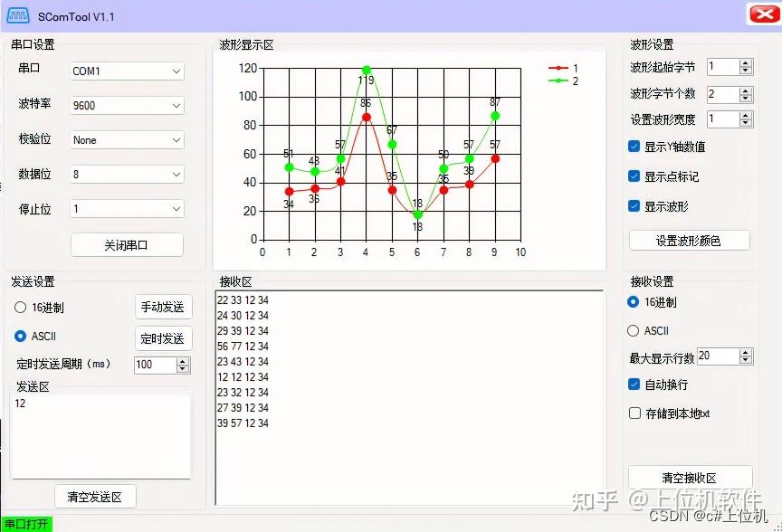Open the 串口 COM1 dropdown
Image resolution: width=782 pixels, height=532 pixels.
click(127, 71)
